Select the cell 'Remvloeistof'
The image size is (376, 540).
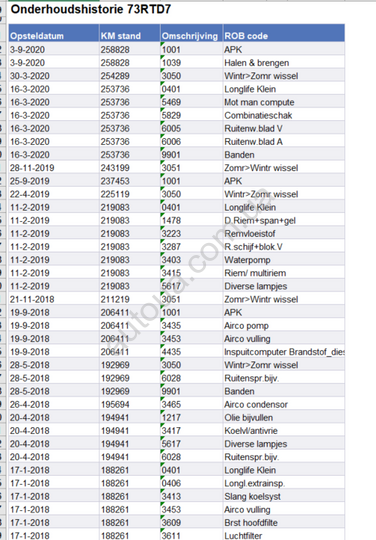point(284,233)
